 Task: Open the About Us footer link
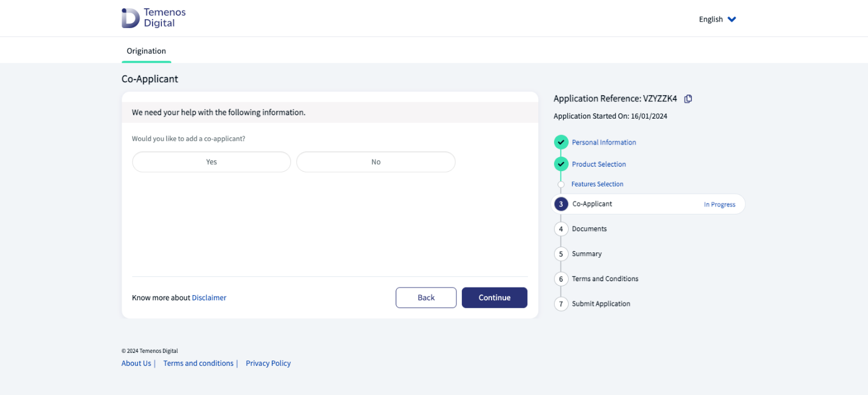(x=136, y=363)
